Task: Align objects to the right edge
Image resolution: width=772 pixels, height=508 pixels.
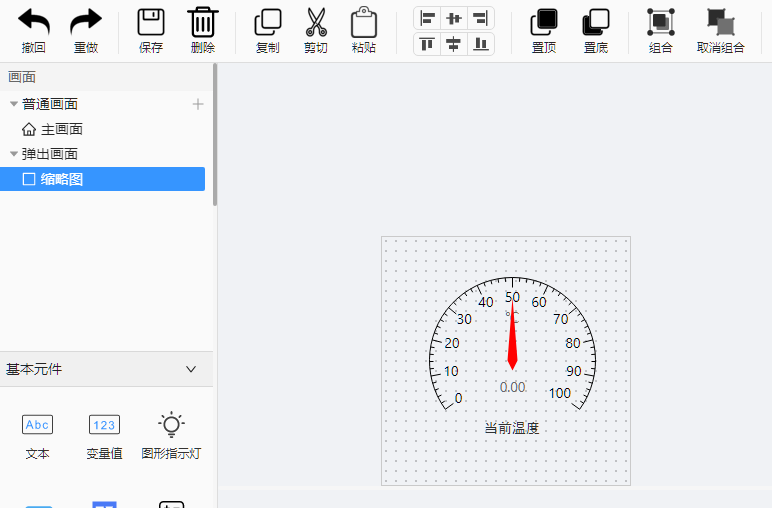Action: point(480,19)
